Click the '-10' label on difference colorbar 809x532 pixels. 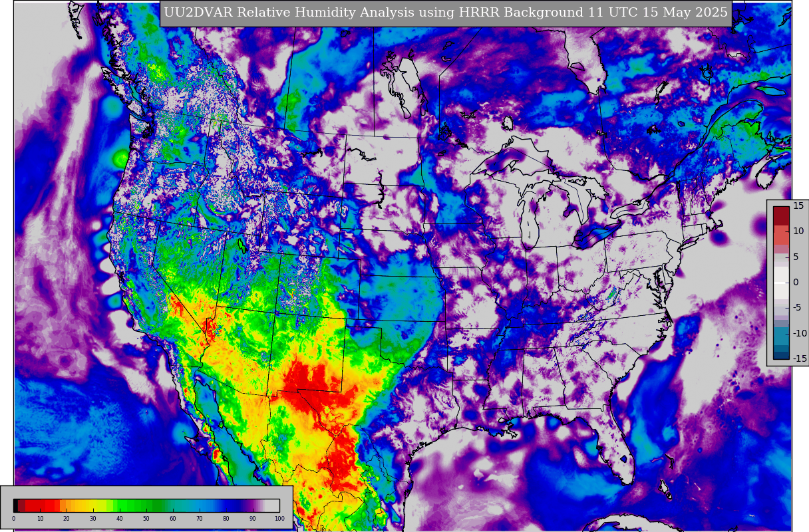coord(799,333)
